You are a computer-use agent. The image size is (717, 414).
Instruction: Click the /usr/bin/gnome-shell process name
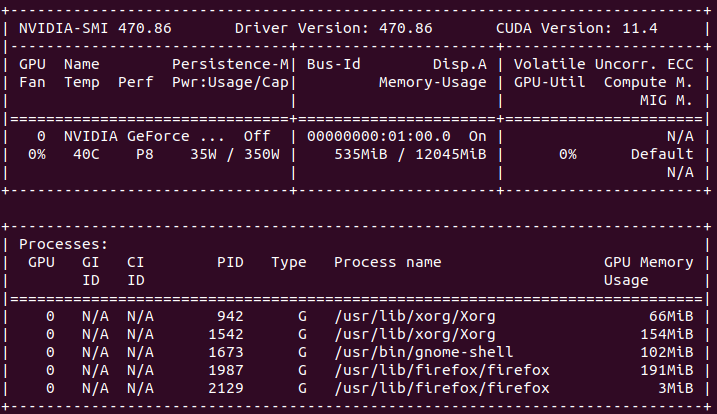pos(424,352)
